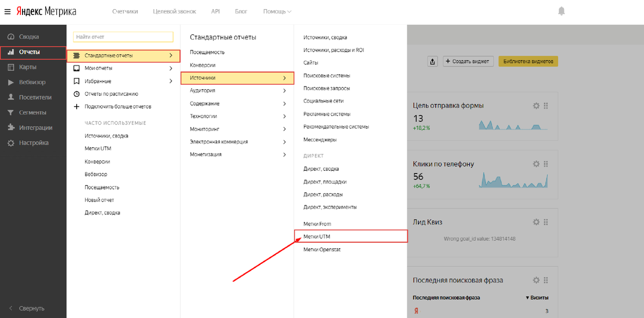644x318 pixels.
Task: Open settings gear of Клики по телефону widget
Action: 536,164
